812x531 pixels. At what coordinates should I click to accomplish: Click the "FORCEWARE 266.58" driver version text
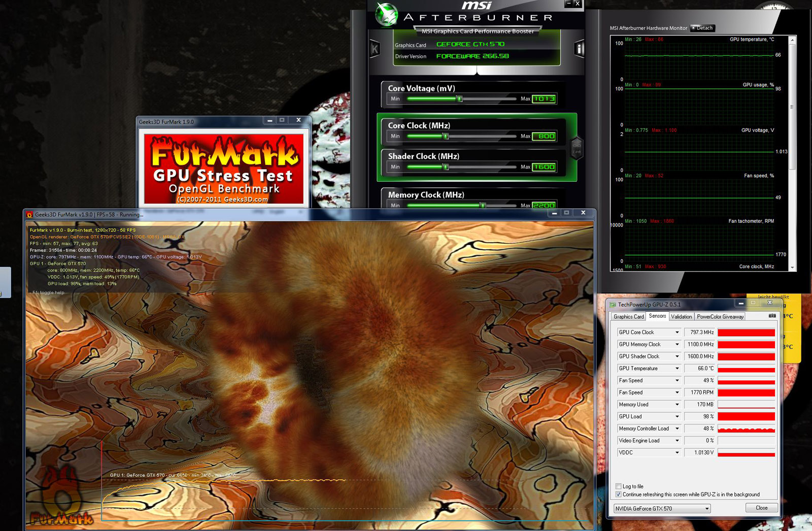(x=472, y=56)
